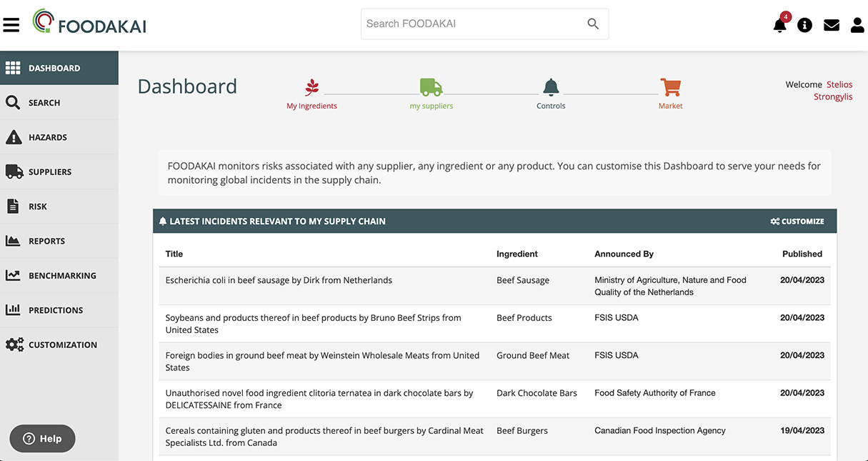Click the my suppliers truck icon
This screenshot has height=461, width=868.
[x=431, y=87]
